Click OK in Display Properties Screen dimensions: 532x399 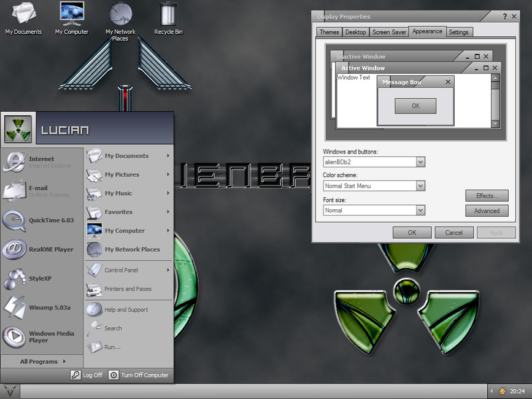pyautogui.click(x=412, y=233)
